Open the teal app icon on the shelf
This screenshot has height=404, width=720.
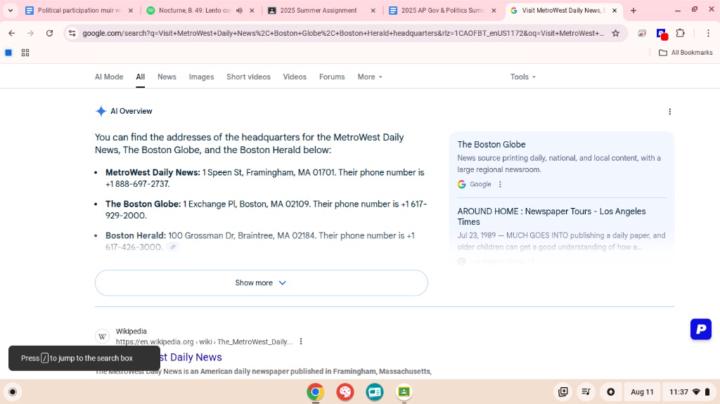(375, 392)
